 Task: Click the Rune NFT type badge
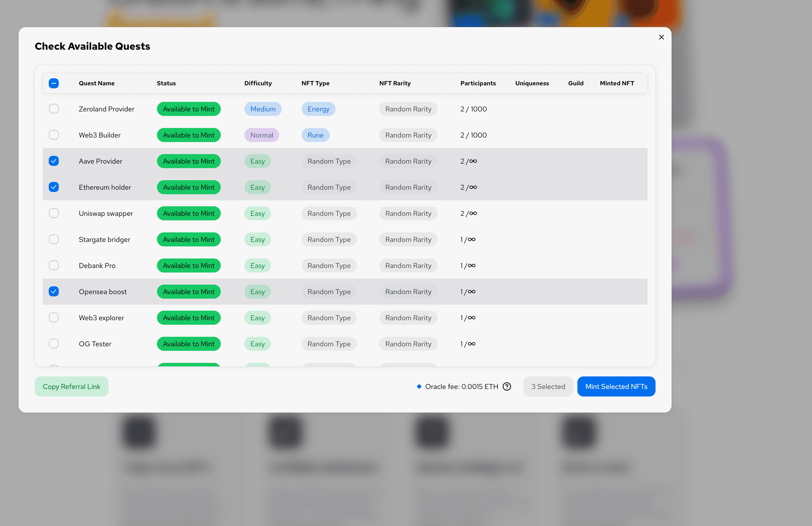click(x=315, y=135)
